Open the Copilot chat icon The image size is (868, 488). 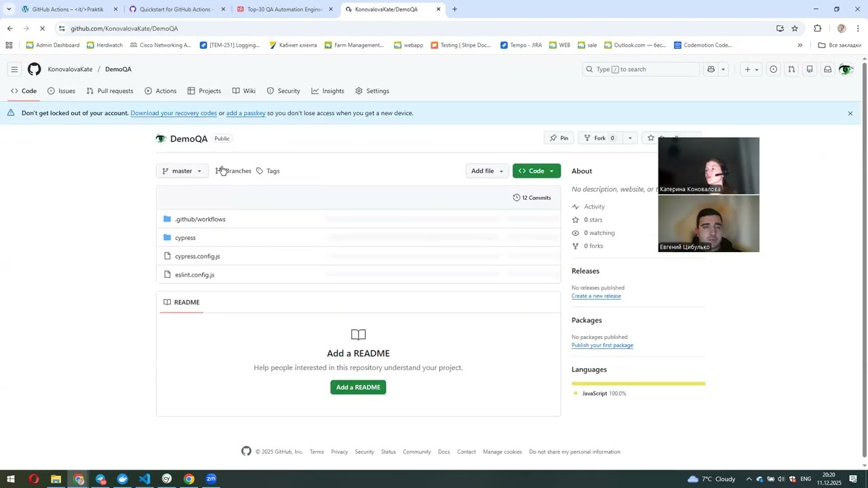711,69
